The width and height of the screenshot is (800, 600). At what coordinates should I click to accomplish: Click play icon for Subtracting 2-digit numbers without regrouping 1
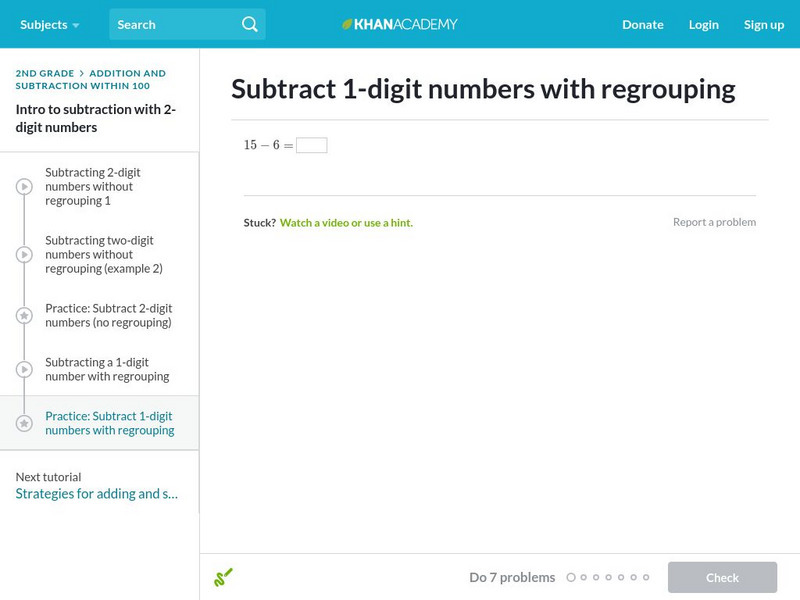pyautogui.click(x=24, y=187)
